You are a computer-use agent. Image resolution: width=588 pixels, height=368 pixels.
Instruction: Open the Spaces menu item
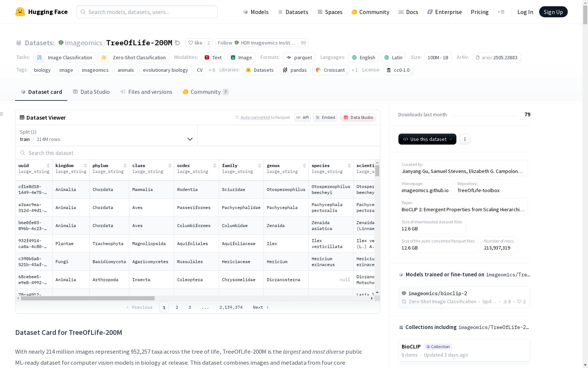330,12
